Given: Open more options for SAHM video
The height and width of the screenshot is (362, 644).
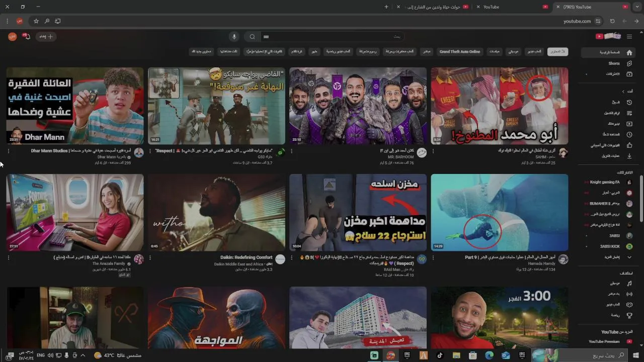Looking at the screenshot, I should [433, 151].
